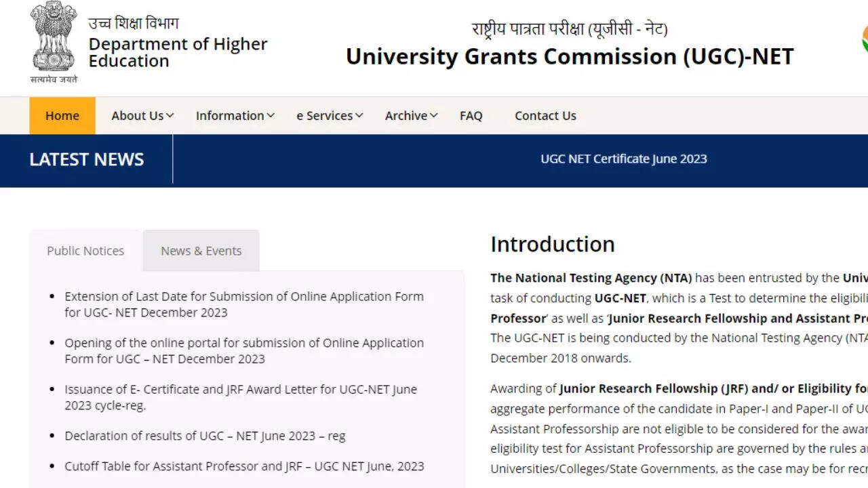The image size is (868, 488).
Task: Switch to the News & Events tab
Action: (201, 251)
